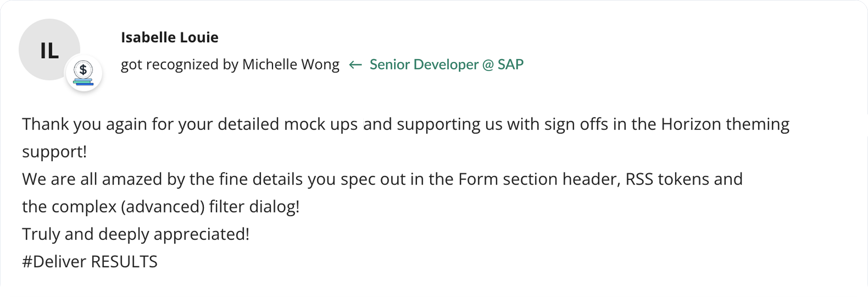Click the words 'Horizon theming'
The height and width of the screenshot is (297, 868).
pyautogui.click(x=725, y=125)
